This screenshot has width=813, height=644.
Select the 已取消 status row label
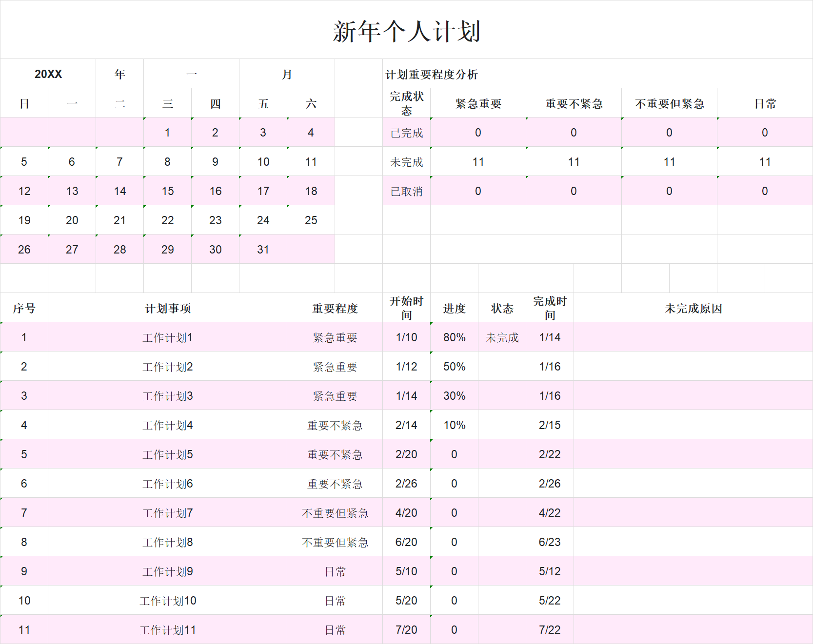406,191
